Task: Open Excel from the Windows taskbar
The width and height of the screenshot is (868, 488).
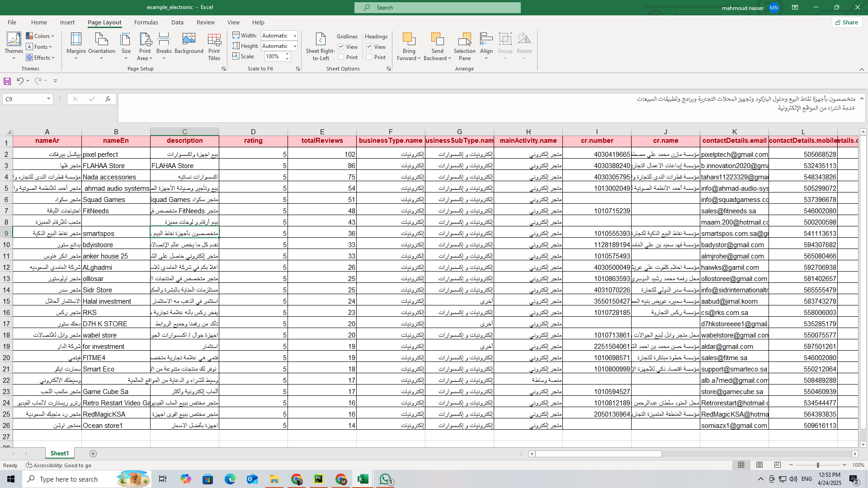Action: point(363,479)
